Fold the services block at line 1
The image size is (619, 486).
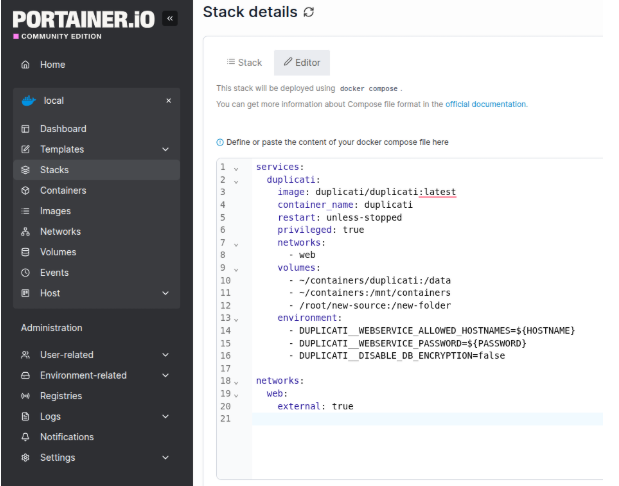tap(236, 169)
